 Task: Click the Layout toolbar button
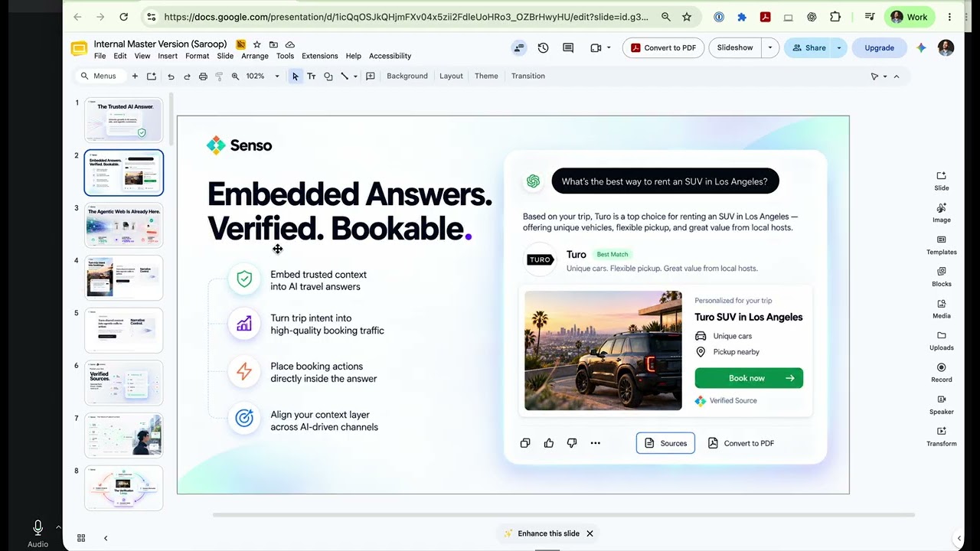[x=451, y=77]
